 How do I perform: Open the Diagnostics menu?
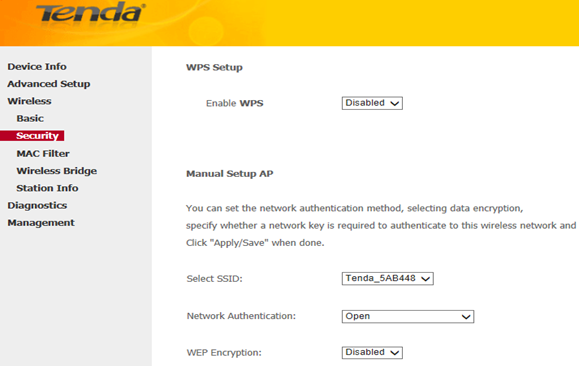point(37,205)
